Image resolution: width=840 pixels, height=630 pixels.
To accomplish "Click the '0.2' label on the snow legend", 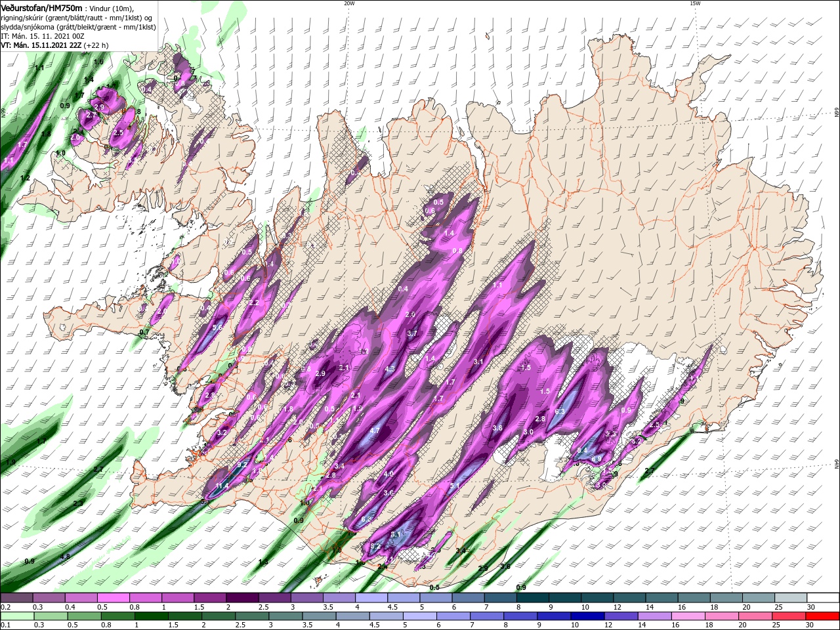I will (x=6, y=607).
